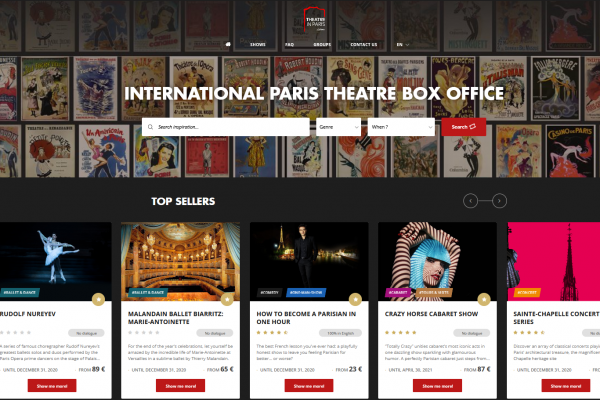Viewport: 600px width, 400px height.
Task: Open title How to Become a Parisian in One Hour
Action: coord(306,318)
